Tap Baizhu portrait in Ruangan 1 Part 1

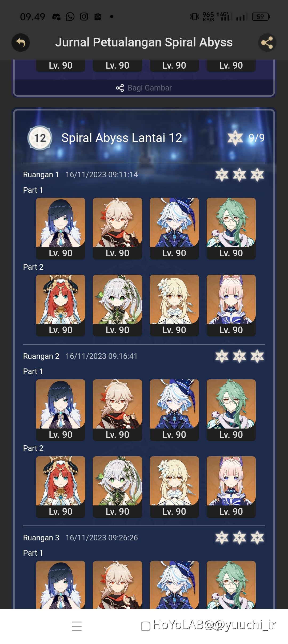(x=231, y=229)
